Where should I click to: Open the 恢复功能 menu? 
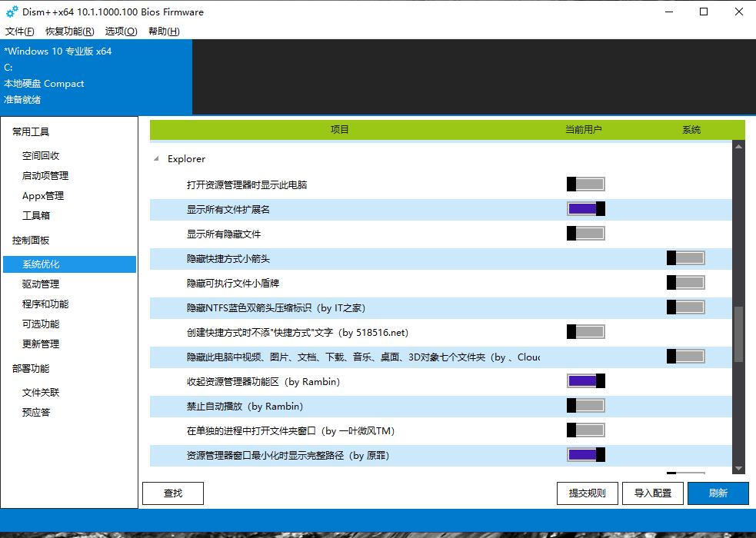coord(69,32)
